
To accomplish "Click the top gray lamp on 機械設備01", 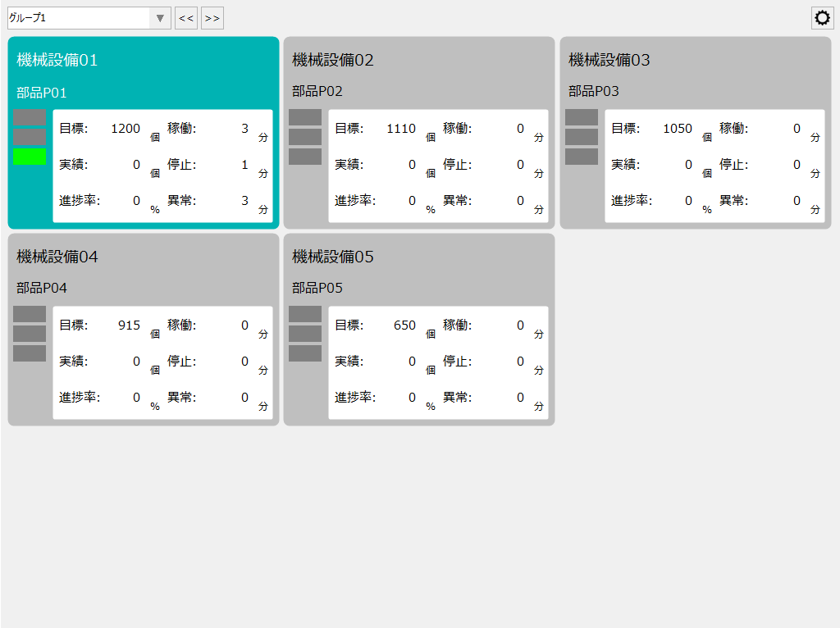I will [x=29, y=119].
